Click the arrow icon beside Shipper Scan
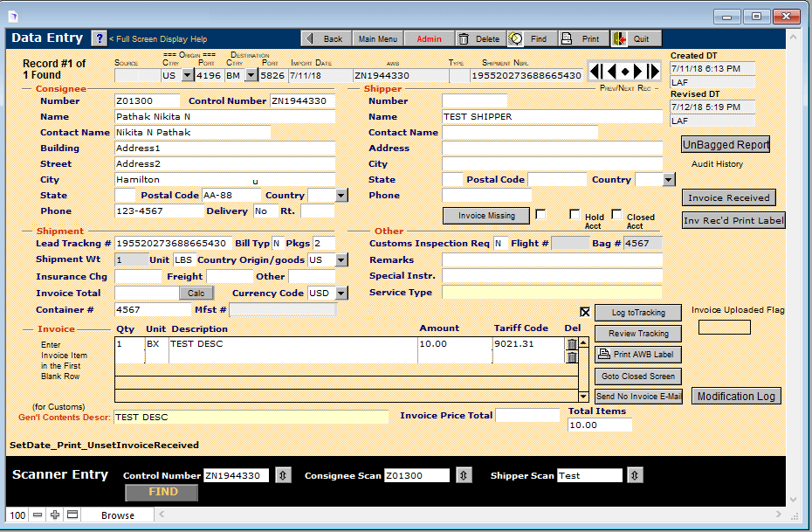 [635, 475]
